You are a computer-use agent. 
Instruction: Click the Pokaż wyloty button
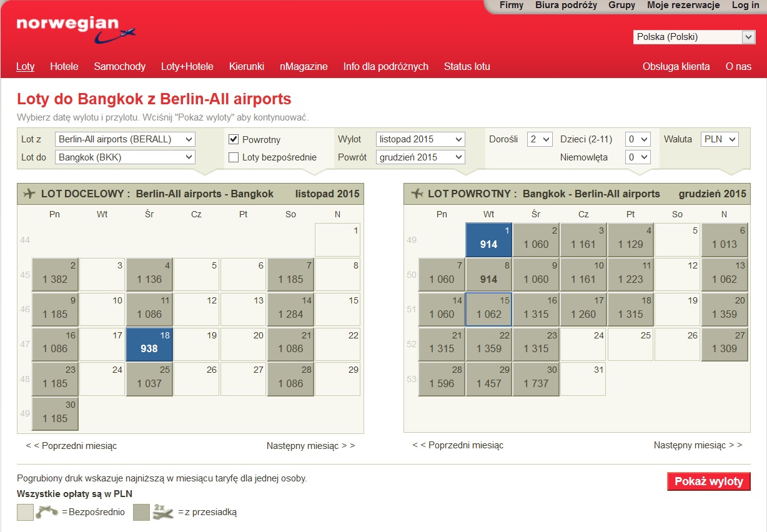709,481
